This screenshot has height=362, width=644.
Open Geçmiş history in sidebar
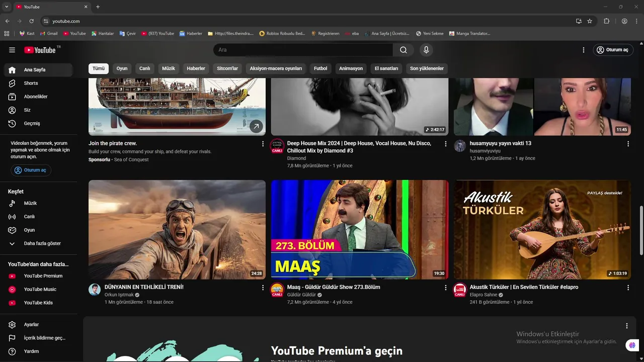[x=38, y=123]
